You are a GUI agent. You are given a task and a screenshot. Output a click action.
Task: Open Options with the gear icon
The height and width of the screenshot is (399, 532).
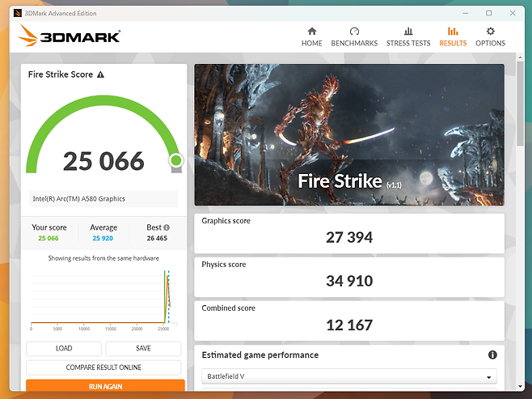click(490, 32)
